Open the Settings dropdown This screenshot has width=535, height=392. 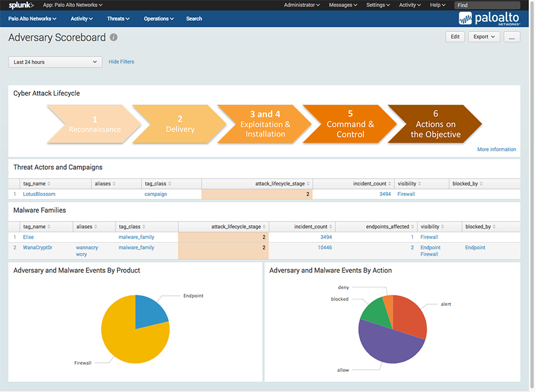pos(378,5)
